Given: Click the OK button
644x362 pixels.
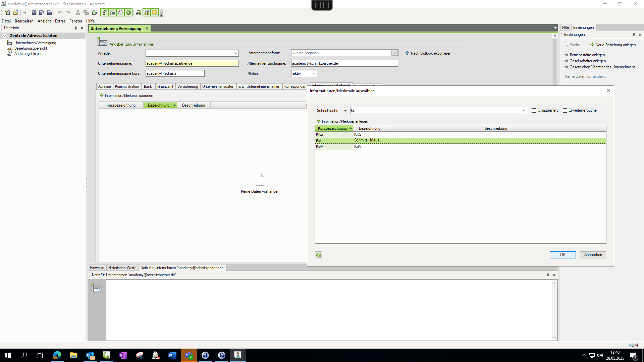Looking at the screenshot, I should 562,255.
